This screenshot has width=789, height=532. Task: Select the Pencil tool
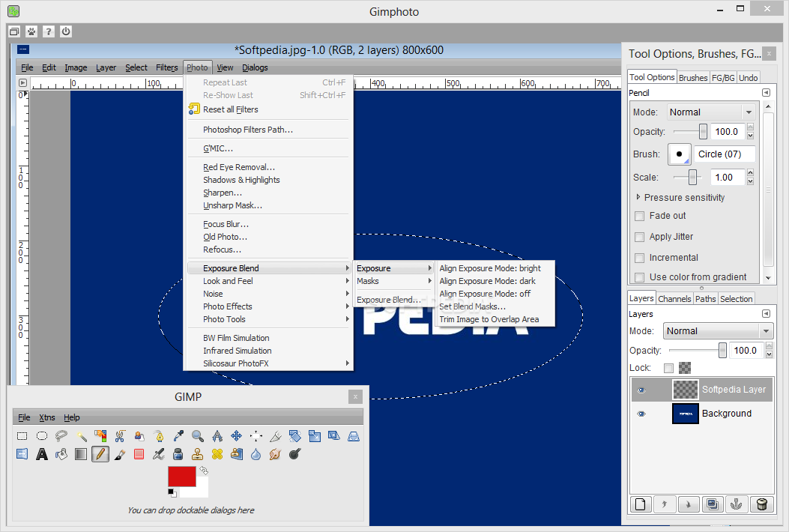pyautogui.click(x=100, y=454)
